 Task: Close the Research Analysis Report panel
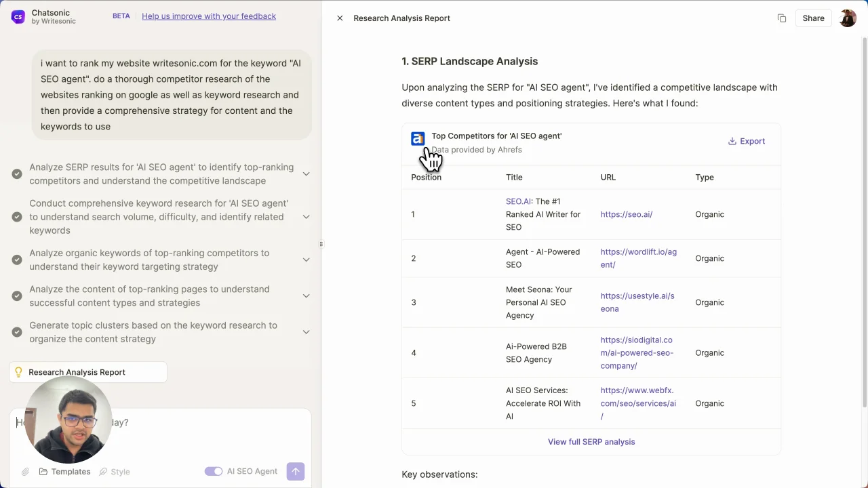coord(340,18)
